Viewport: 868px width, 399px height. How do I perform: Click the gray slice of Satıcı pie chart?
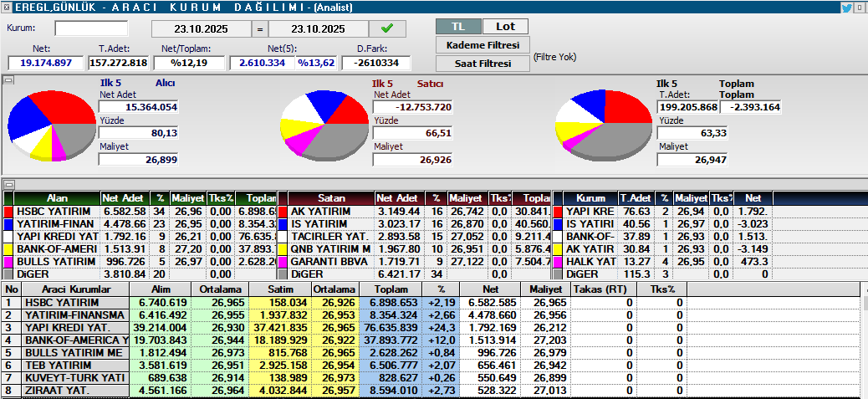pos(334,136)
